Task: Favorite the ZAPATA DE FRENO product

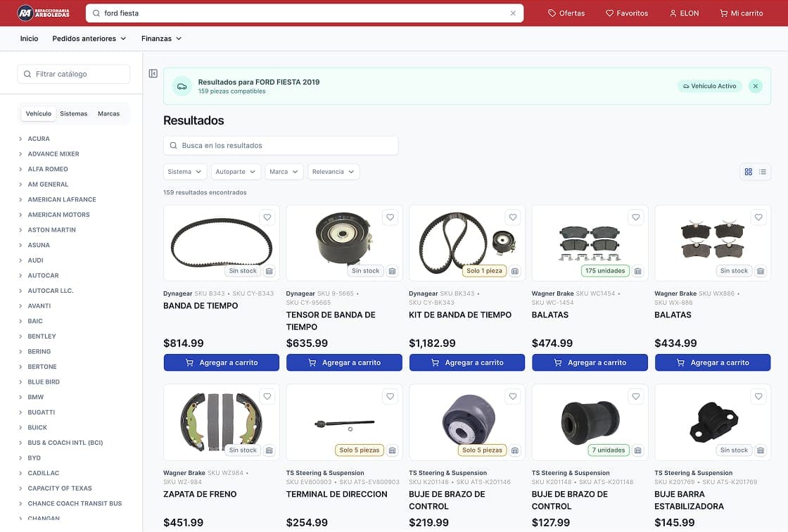Action: 267,396
